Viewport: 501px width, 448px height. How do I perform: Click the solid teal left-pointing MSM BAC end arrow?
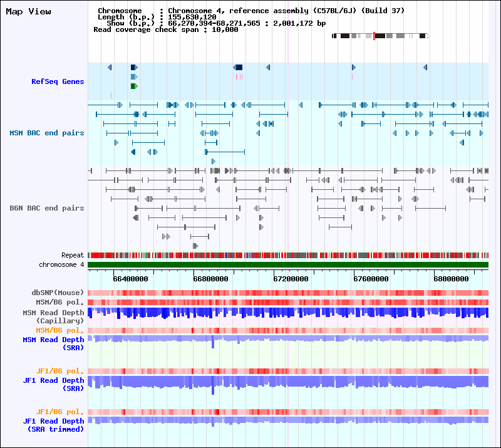133,152
